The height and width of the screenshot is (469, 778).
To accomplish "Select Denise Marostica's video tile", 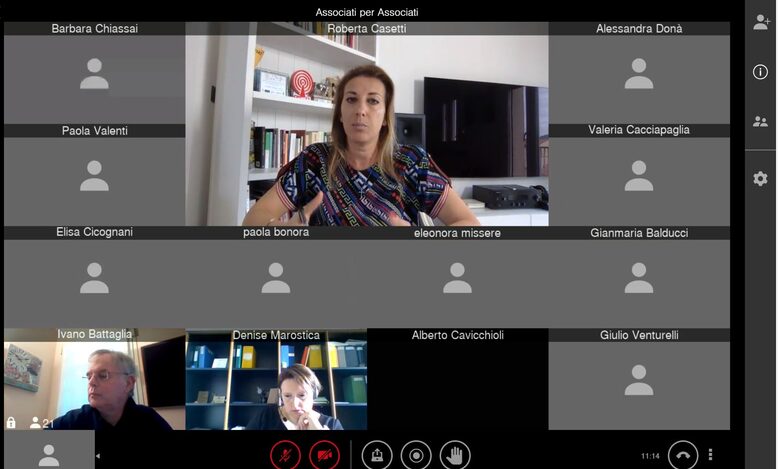I will (x=276, y=379).
